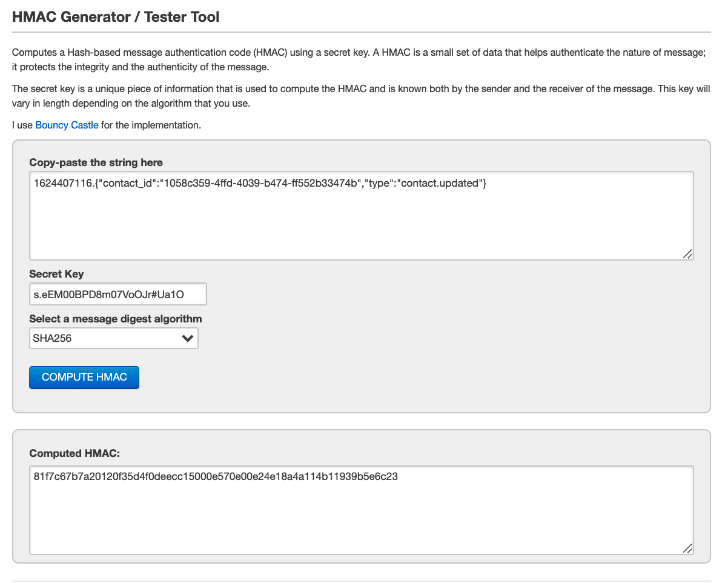This screenshot has width=728, height=583.
Task: Click the paragraph explaining the secret key
Action: pyautogui.click(x=359, y=96)
